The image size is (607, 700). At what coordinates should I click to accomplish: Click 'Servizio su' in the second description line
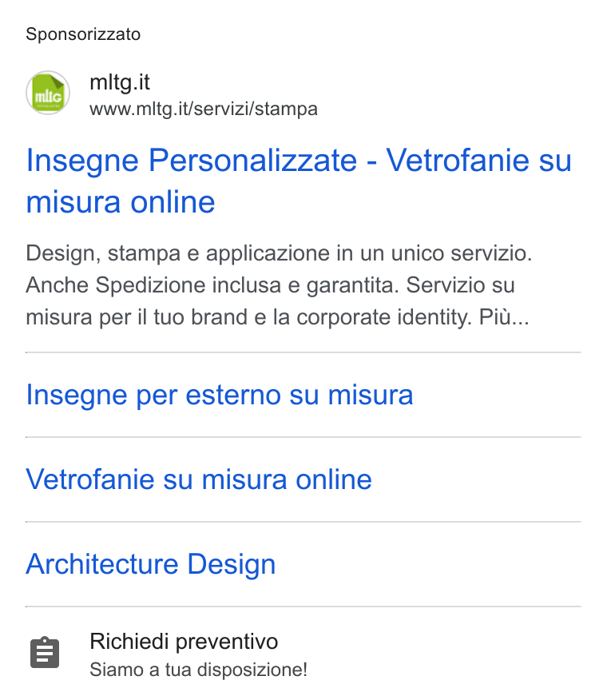(x=460, y=284)
